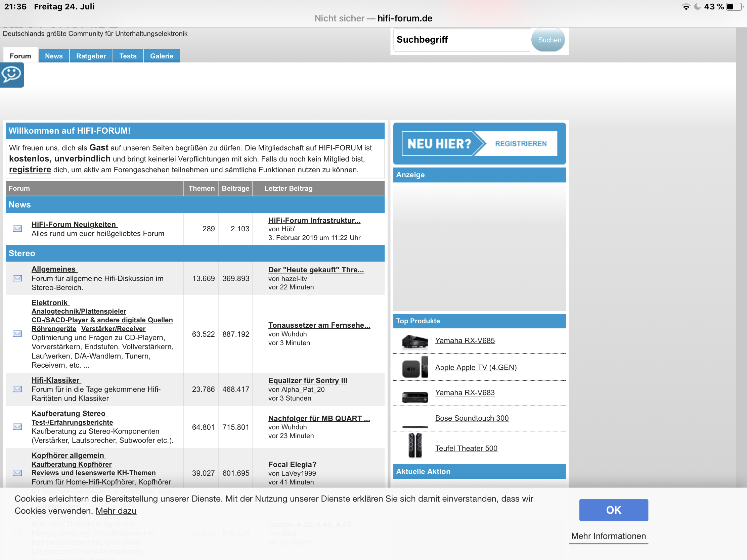The height and width of the screenshot is (560, 747).
Task: Click the envelope icon beside Kopfhörer allgemein
Action: click(x=17, y=473)
